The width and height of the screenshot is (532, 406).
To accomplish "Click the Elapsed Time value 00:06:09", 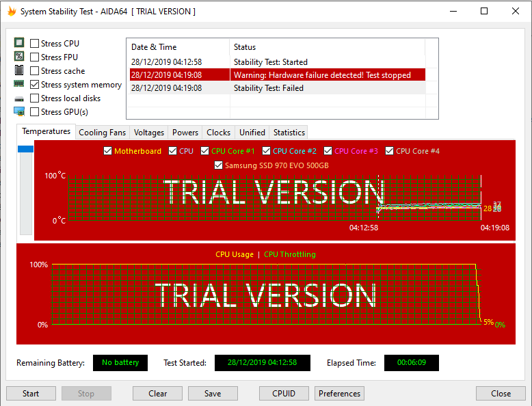I will (x=412, y=362).
